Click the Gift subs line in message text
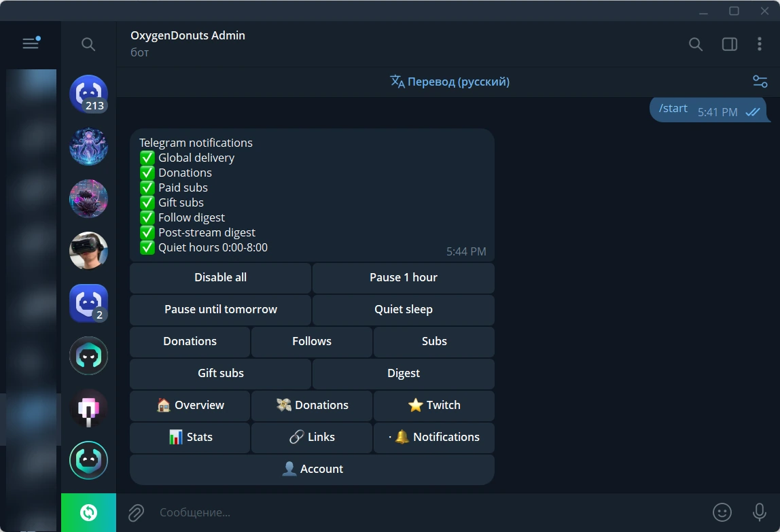The image size is (780, 532). [x=172, y=202]
